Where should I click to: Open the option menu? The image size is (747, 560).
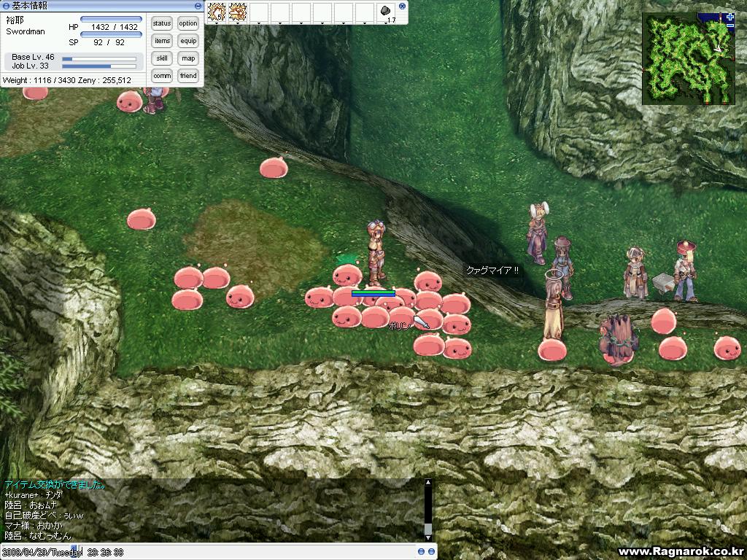(188, 23)
